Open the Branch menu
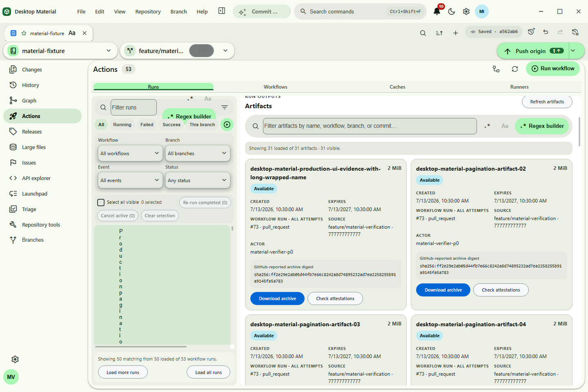The width and height of the screenshot is (588, 392). (x=178, y=11)
